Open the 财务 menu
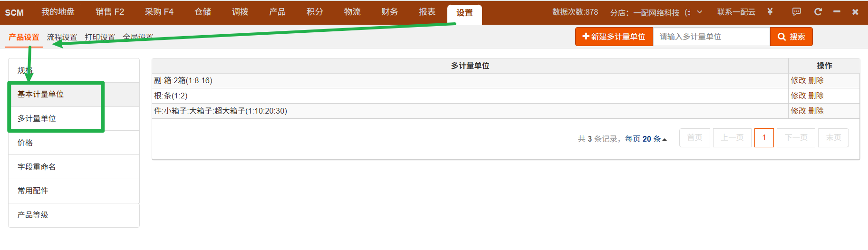 pyautogui.click(x=389, y=12)
